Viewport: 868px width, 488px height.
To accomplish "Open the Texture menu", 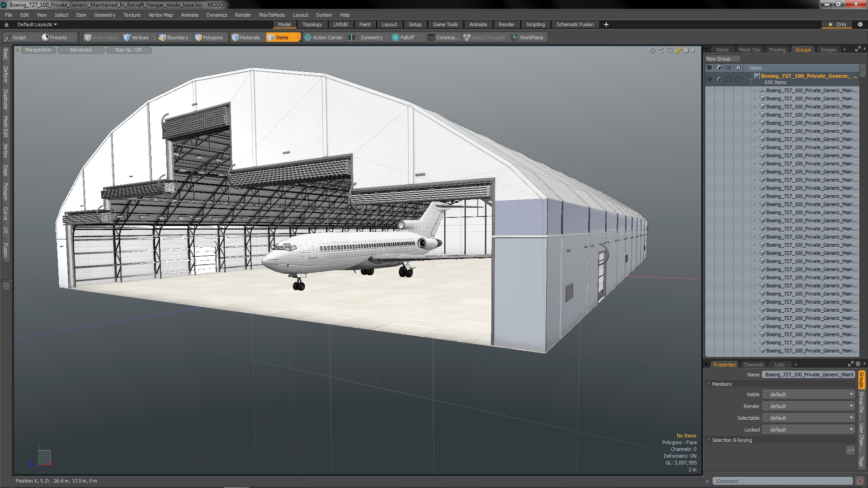I will click(x=132, y=15).
